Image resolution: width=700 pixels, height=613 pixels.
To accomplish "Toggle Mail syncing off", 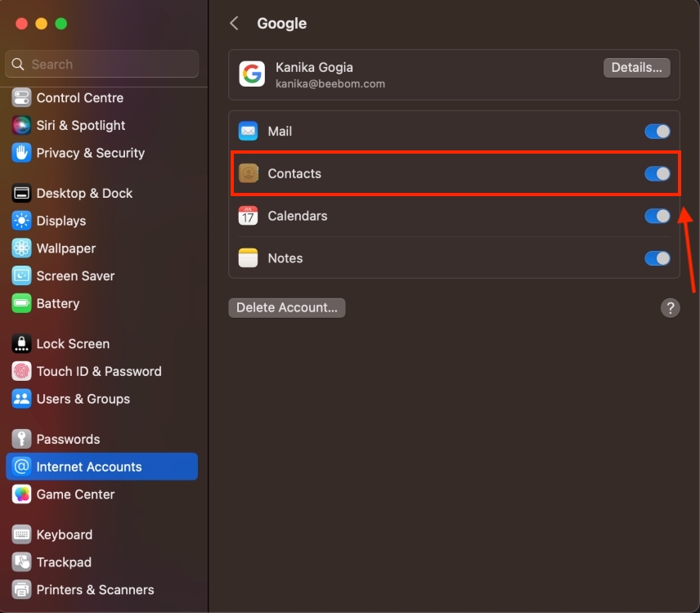I will pyautogui.click(x=657, y=131).
